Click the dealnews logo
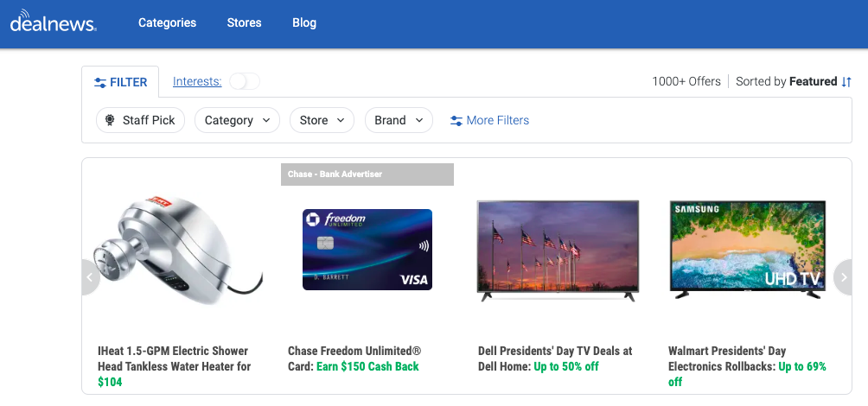This screenshot has height=406, width=868. click(53, 22)
